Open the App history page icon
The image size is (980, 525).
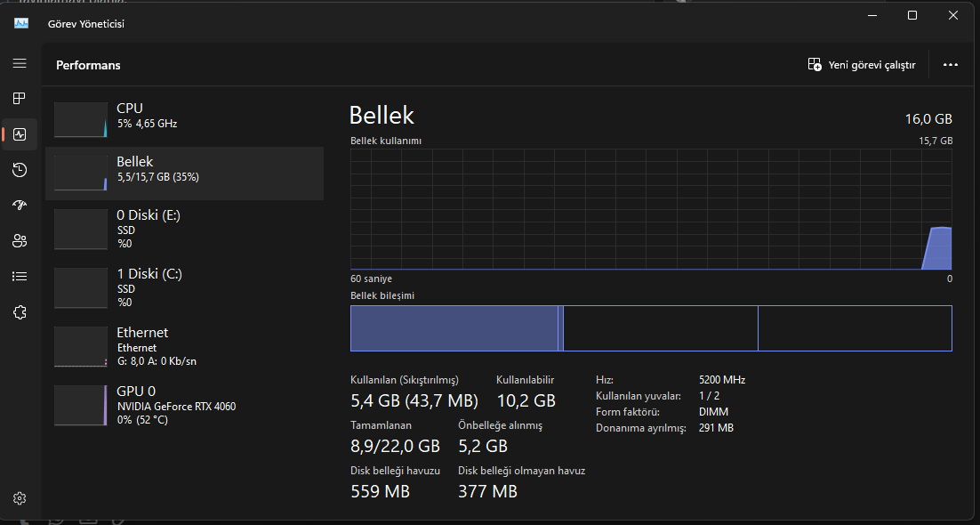(20, 170)
